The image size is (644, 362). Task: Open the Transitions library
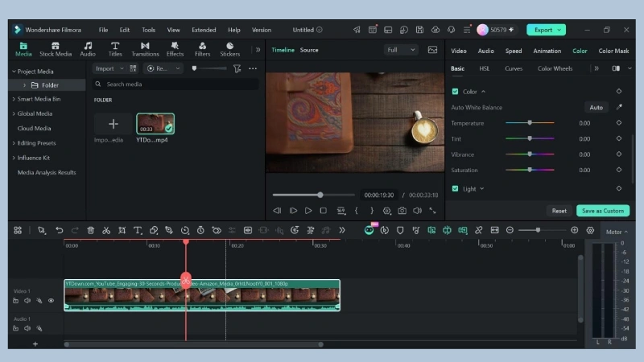coord(145,49)
